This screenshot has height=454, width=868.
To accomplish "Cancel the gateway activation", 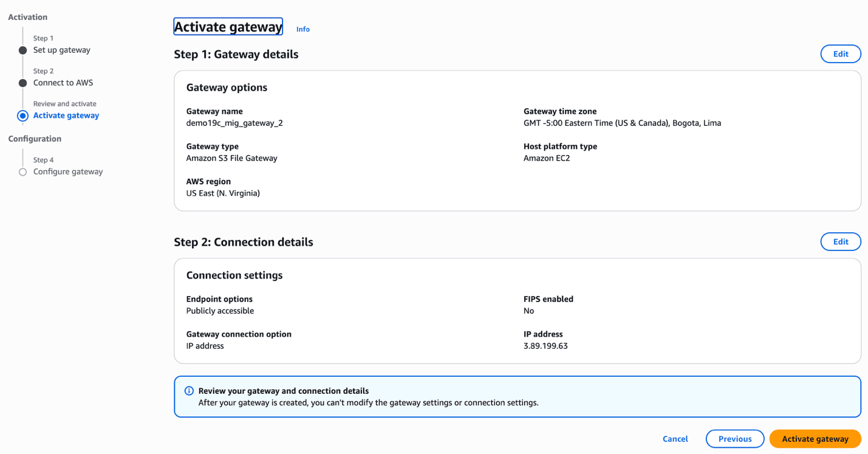I will [675, 438].
